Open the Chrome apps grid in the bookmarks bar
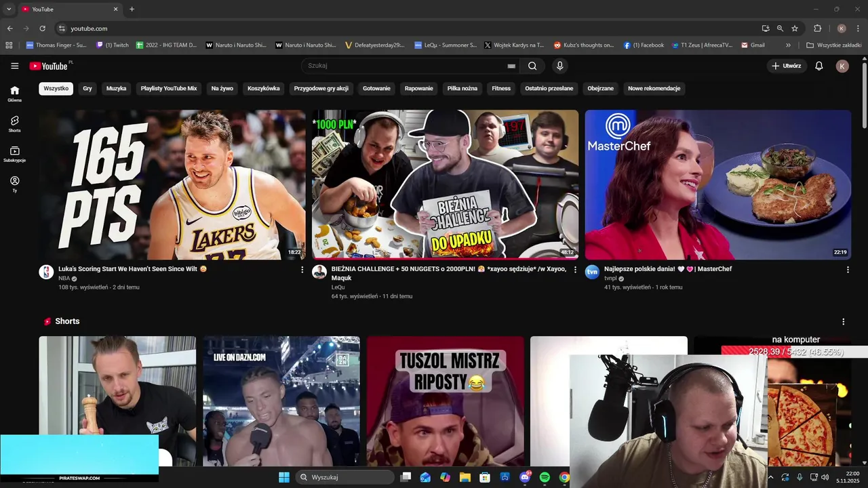 click(x=9, y=45)
